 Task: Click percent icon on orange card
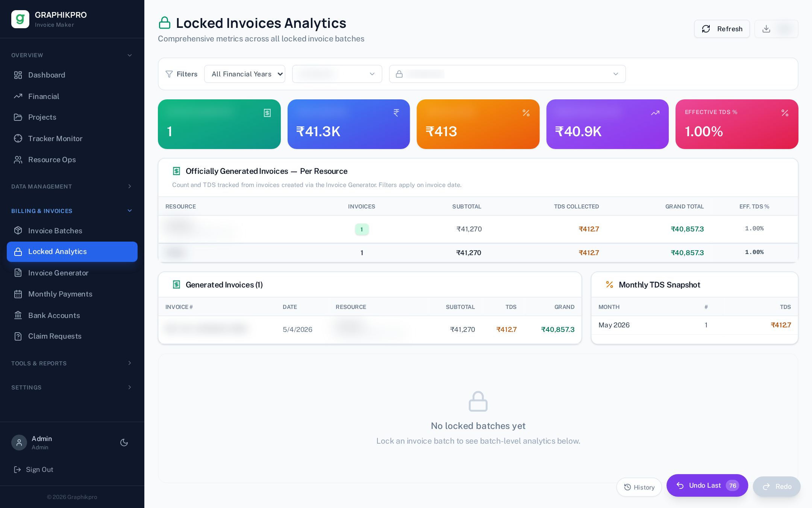(x=526, y=113)
